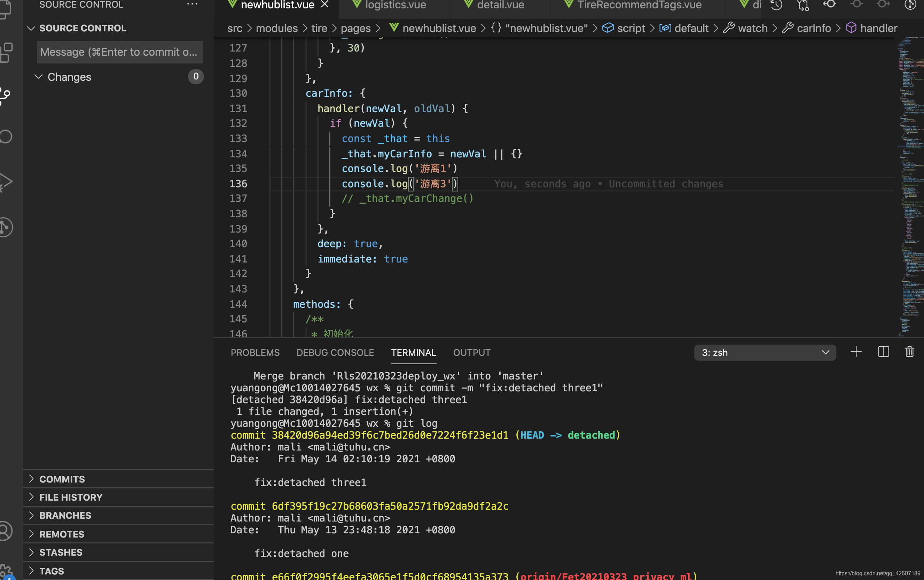The width and height of the screenshot is (924, 580).
Task: Click the commit message input field
Action: [x=120, y=52]
